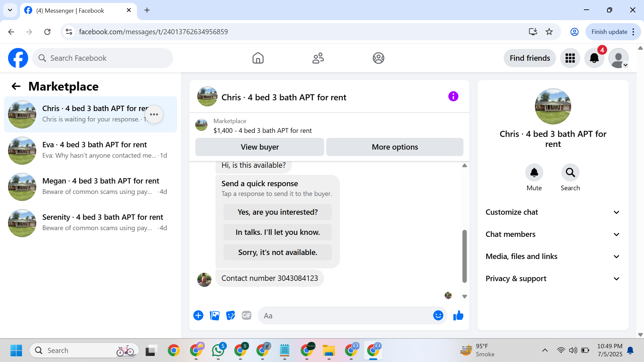644x362 pixels.
Task: Choose a sticker icon
Action: [x=231, y=315]
